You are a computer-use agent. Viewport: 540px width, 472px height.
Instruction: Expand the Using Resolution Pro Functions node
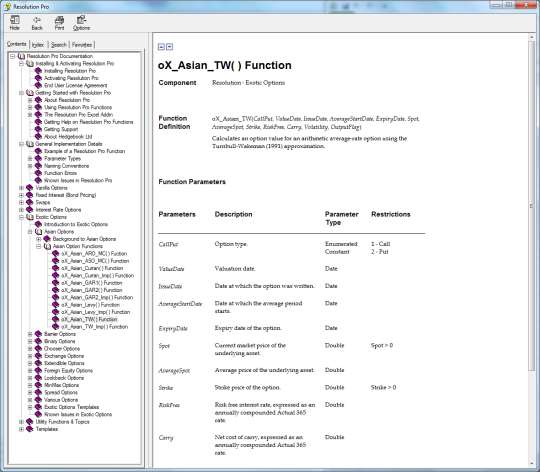(30, 107)
